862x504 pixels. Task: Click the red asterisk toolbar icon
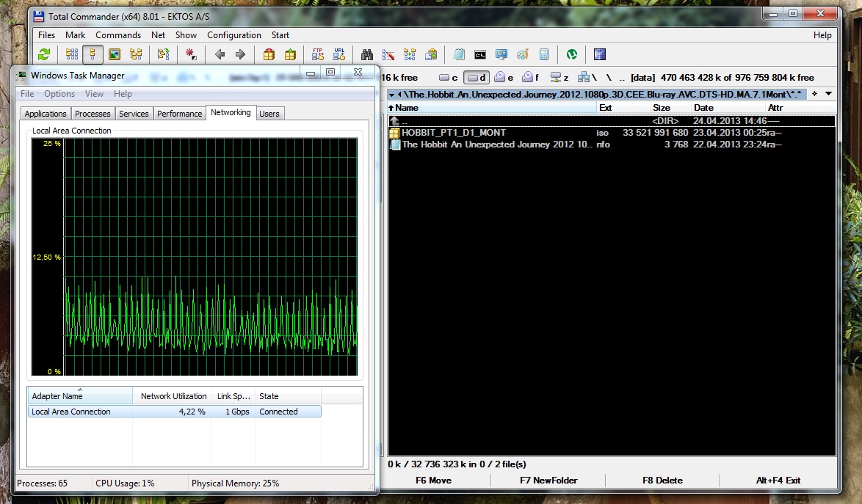coord(191,54)
